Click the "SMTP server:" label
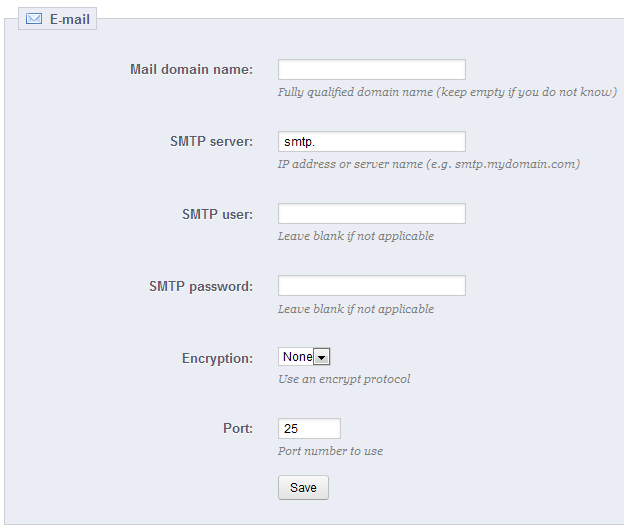The height and width of the screenshot is (527, 624). click(211, 141)
